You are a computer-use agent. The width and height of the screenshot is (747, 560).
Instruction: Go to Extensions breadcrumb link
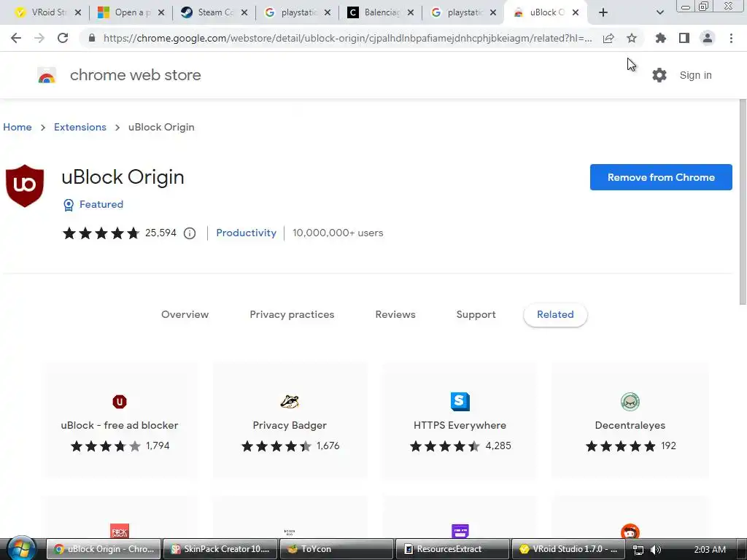80,127
